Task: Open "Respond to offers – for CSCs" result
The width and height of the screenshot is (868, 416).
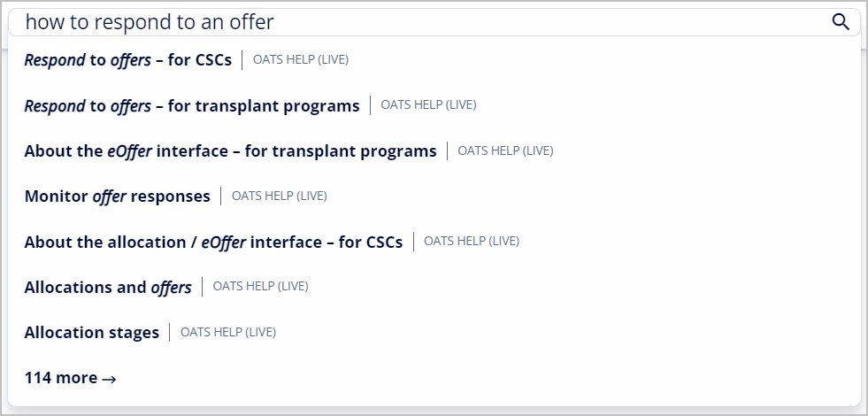Action: 127,60
